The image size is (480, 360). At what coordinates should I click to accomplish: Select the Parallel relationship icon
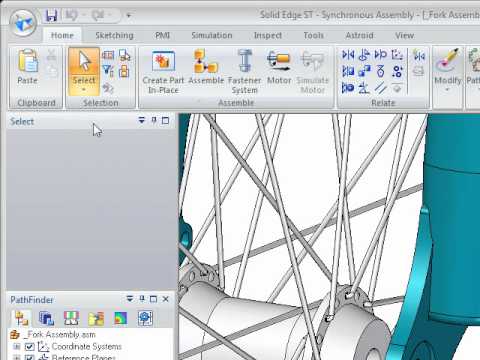[x=380, y=88]
